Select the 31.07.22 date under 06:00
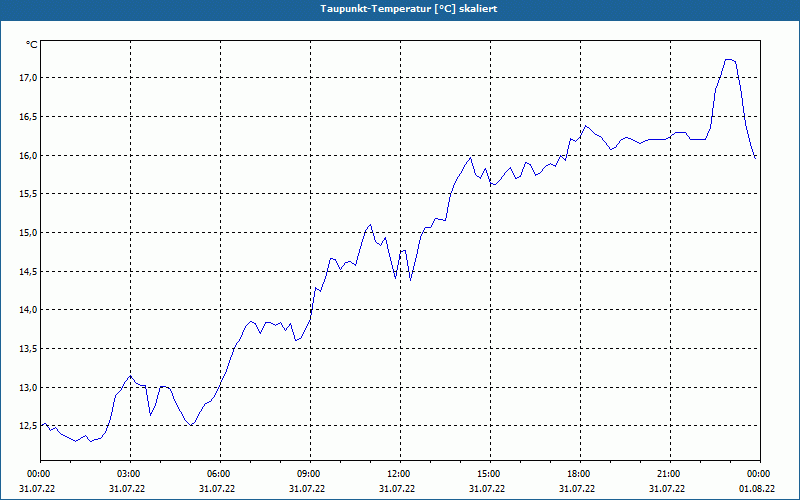Viewport: 800px width, 500px height. pyautogui.click(x=217, y=489)
